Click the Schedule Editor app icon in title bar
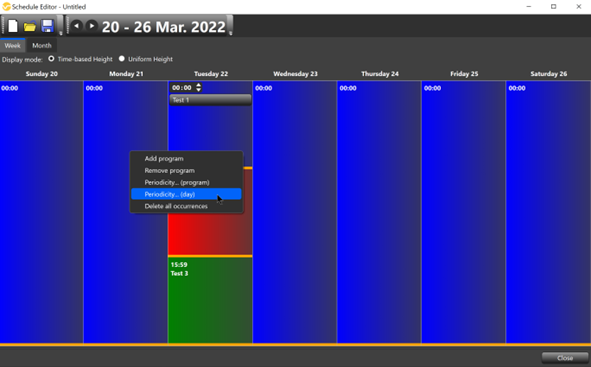This screenshot has height=367, width=591. 6,6
